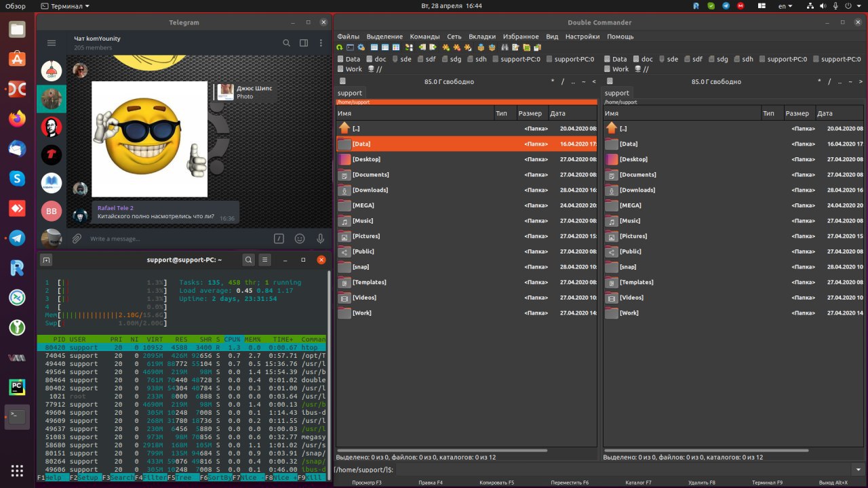The image size is (868, 488).
Task: Click the attach paperclip in Telegram
Action: (x=77, y=239)
